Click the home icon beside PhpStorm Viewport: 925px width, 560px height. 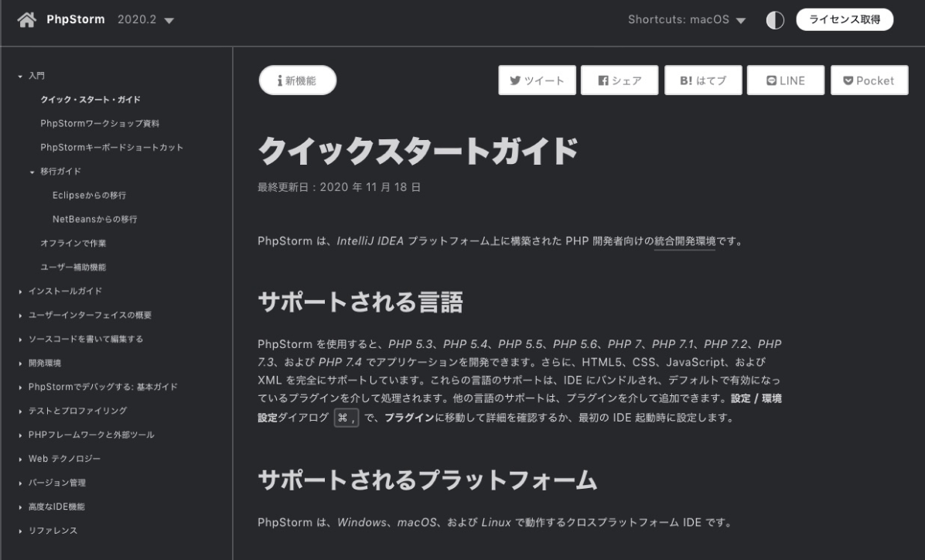pyautogui.click(x=26, y=20)
